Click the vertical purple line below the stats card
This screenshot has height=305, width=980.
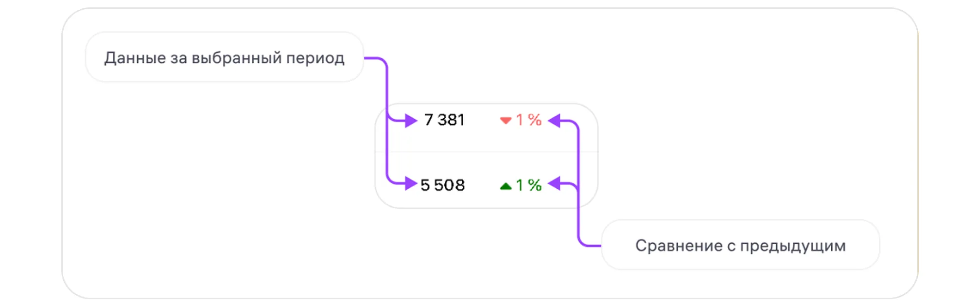[578, 221]
